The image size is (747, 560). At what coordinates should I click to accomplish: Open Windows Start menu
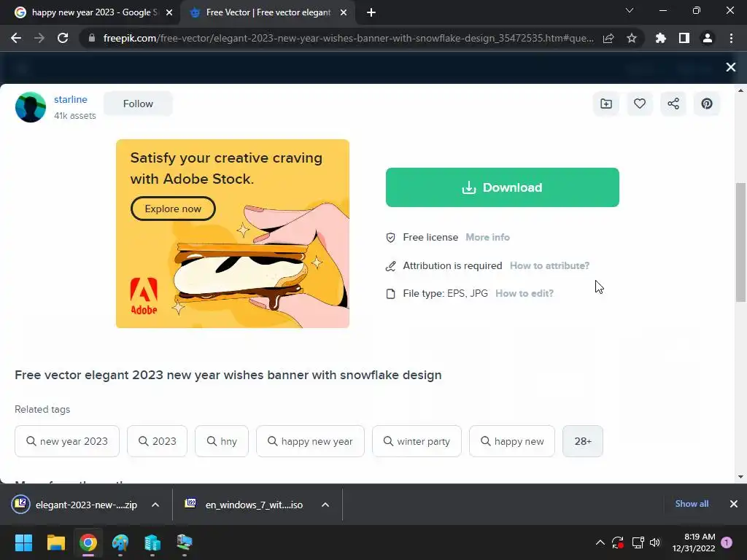coord(23,542)
